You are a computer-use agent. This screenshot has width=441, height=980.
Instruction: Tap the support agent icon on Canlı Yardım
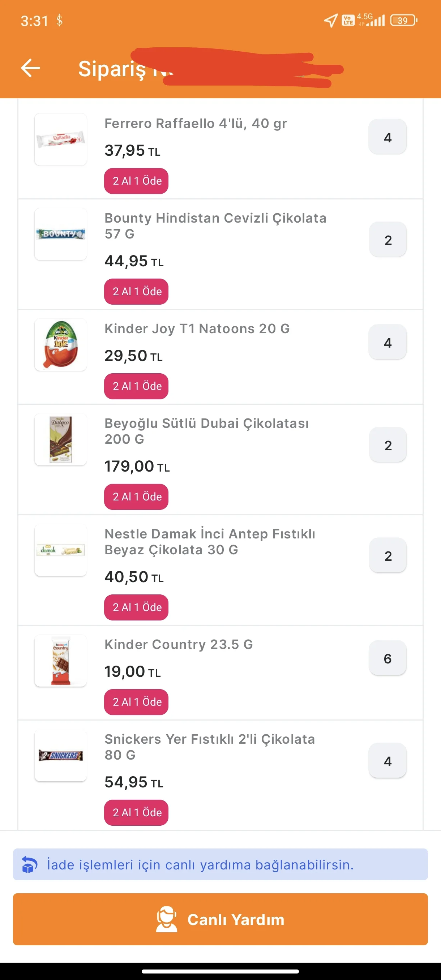(x=167, y=919)
